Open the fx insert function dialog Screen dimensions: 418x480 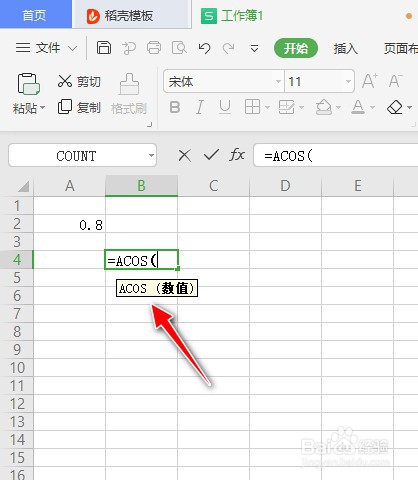click(237, 155)
